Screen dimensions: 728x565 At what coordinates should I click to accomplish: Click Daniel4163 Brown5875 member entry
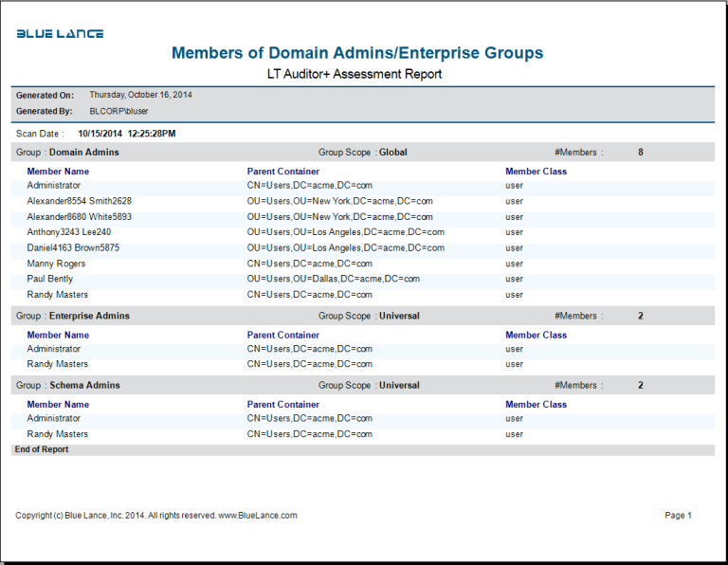pos(73,248)
